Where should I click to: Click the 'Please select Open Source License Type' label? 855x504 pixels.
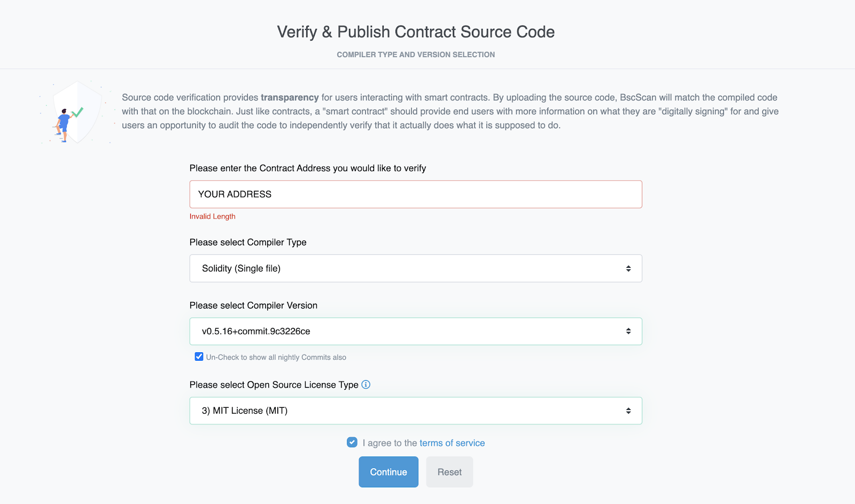pyautogui.click(x=274, y=385)
